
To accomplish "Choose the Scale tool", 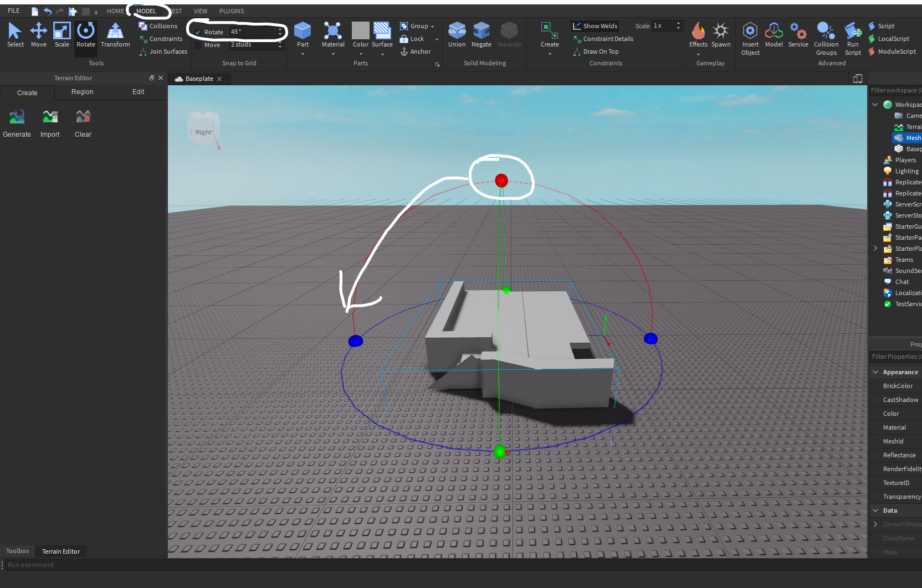I will point(62,34).
